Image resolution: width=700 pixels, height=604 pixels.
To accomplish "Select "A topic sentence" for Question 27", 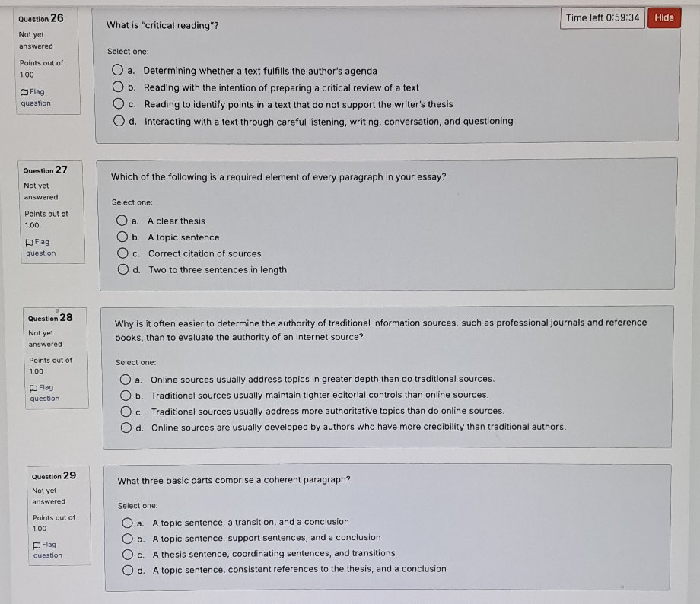I will [x=123, y=236].
